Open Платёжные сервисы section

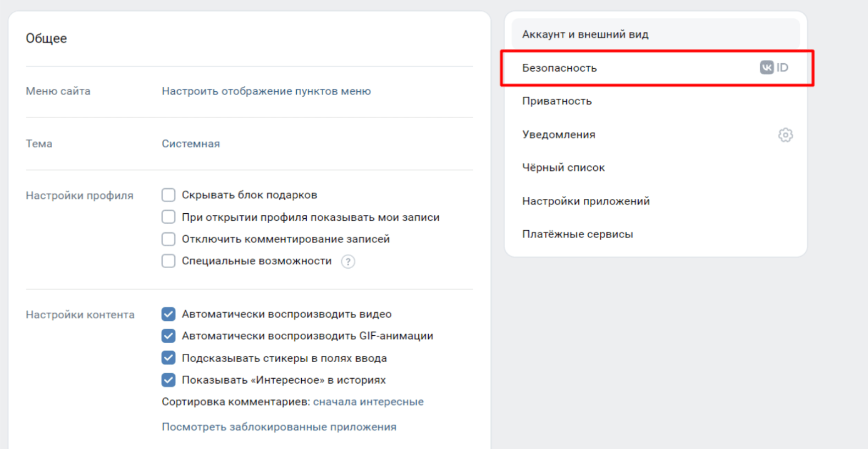655,234
